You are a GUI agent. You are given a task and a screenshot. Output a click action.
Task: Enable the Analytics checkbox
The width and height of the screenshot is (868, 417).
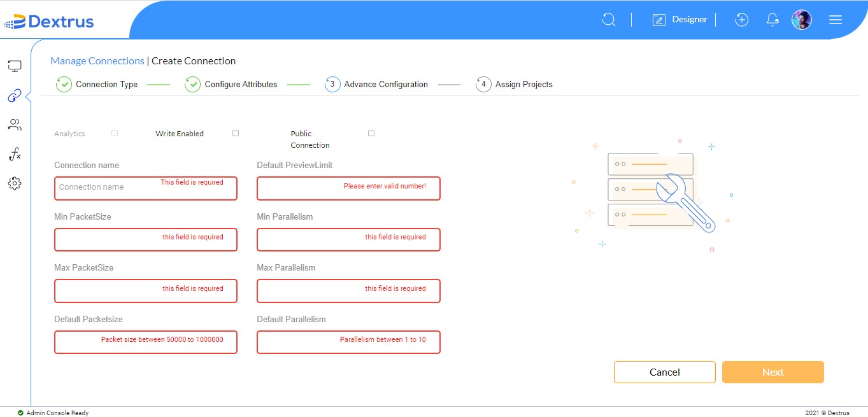115,133
